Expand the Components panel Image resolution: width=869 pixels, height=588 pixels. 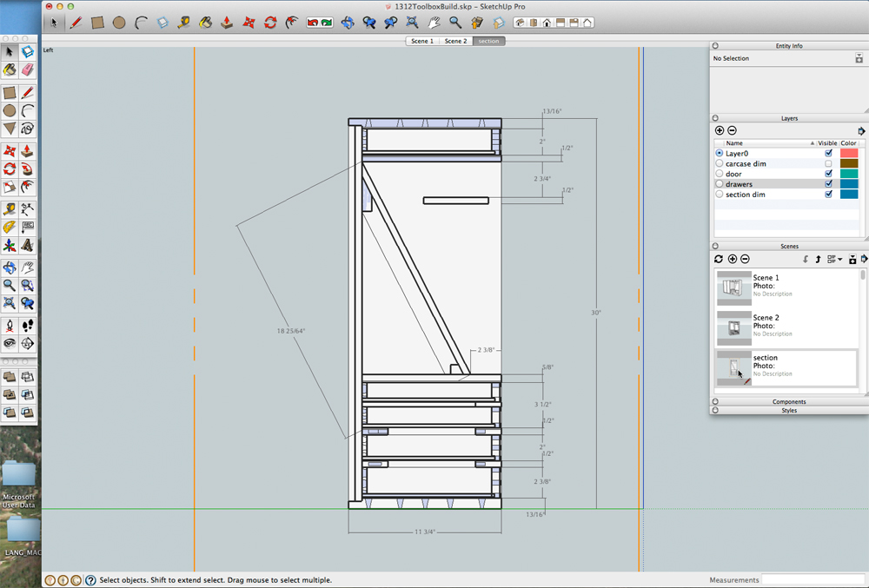pos(789,402)
